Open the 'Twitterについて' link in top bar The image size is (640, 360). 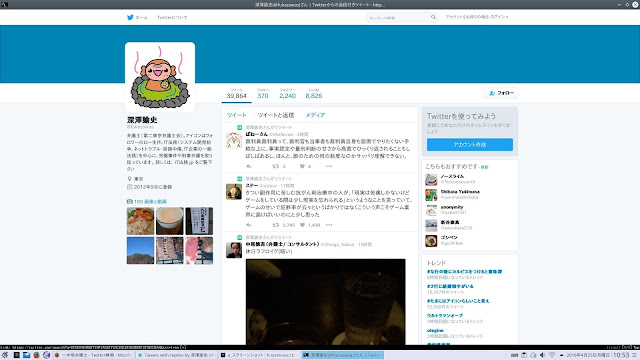click(x=172, y=18)
